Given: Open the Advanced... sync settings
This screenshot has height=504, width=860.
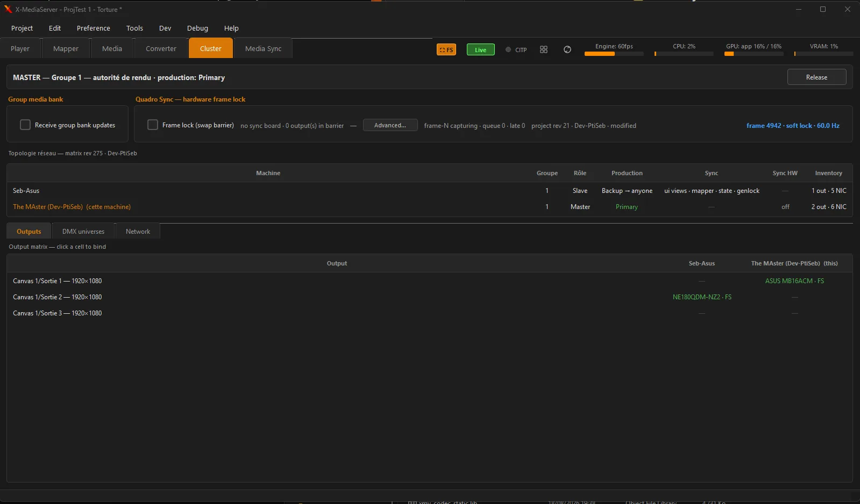Looking at the screenshot, I should 390,125.
